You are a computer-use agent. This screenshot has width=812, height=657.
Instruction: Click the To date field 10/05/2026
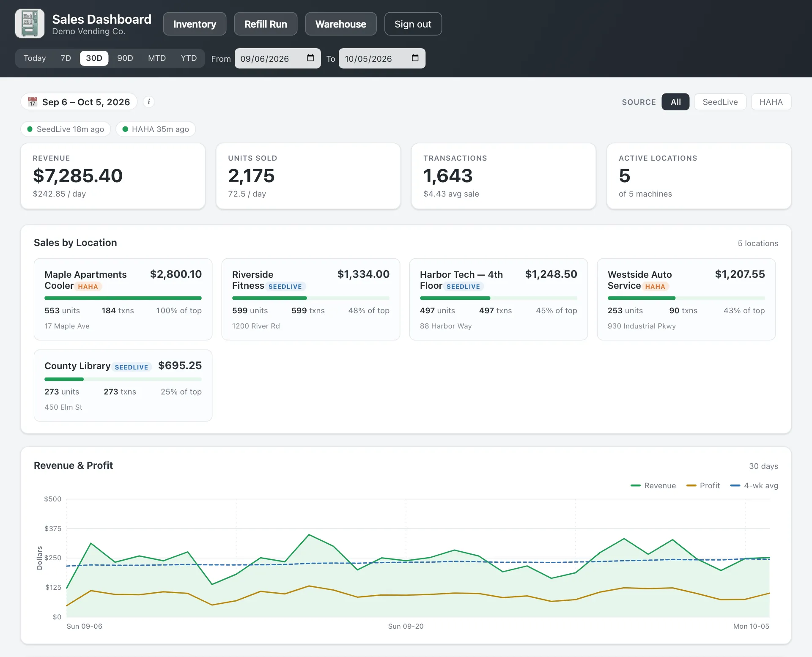click(x=382, y=58)
